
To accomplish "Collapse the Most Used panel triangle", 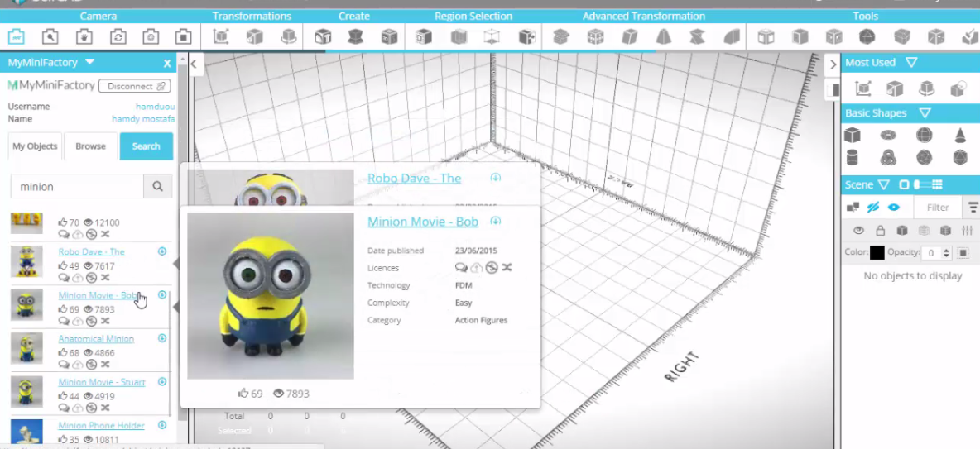I will click(911, 63).
